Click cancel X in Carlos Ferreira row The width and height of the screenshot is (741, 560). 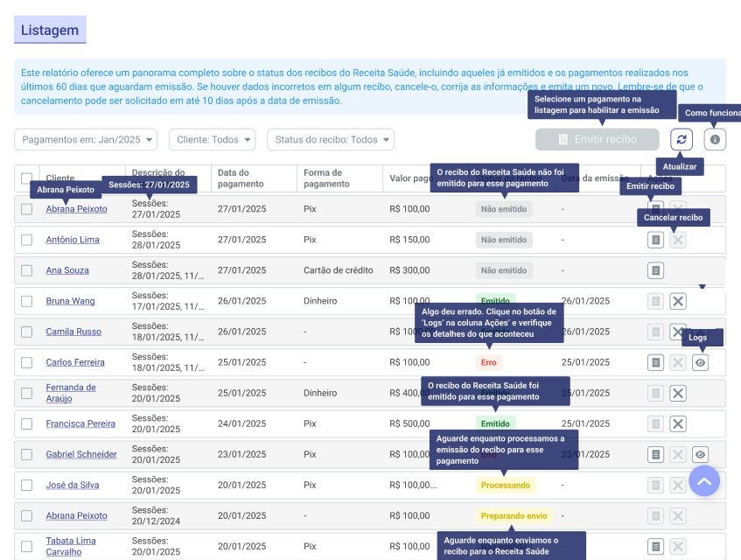pos(678,362)
